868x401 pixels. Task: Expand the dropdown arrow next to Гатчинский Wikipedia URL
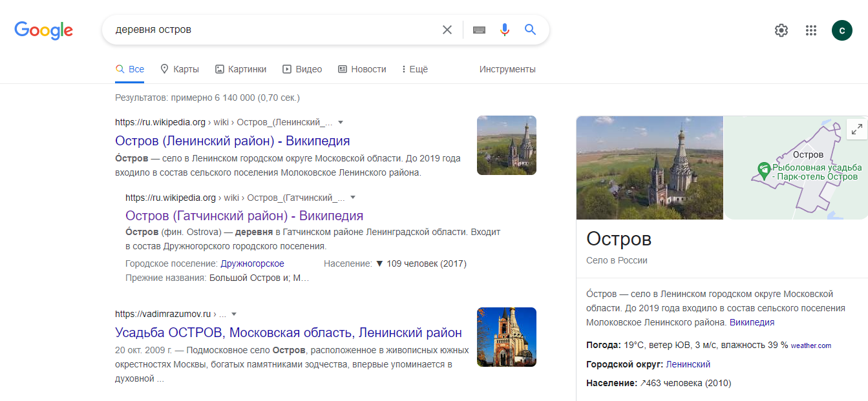click(x=353, y=198)
